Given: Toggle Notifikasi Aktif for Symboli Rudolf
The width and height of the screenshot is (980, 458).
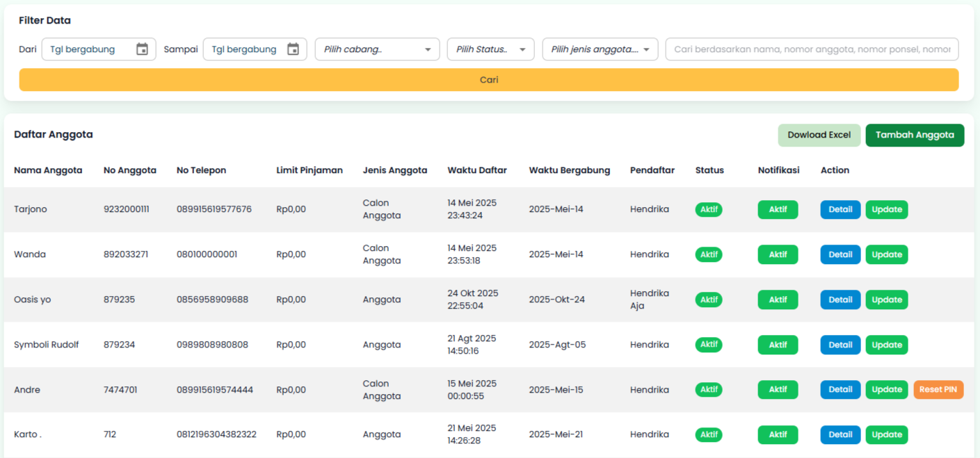Looking at the screenshot, I should pos(778,345).
